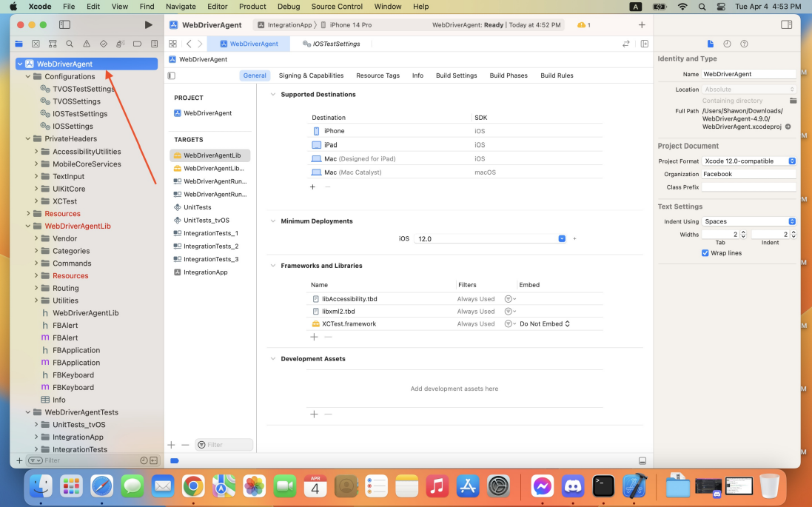
Task: Reveal project folder via Containing directory icon
Action: 793,101
